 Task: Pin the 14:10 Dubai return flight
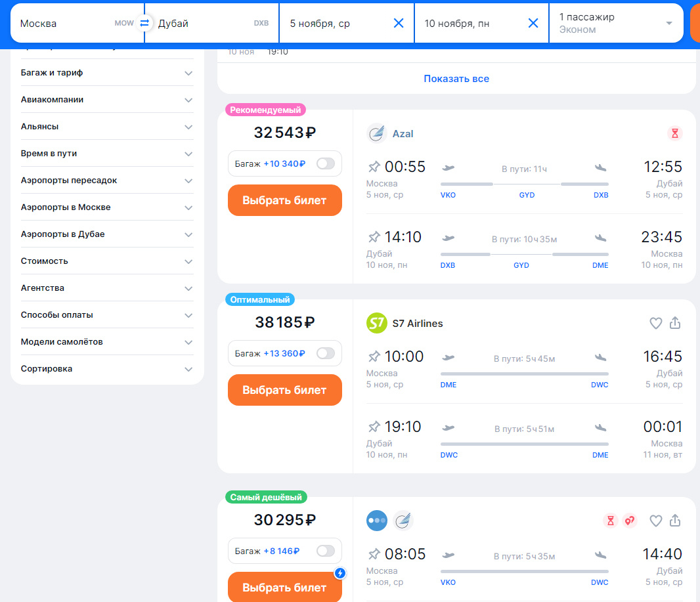click(374, 237)
